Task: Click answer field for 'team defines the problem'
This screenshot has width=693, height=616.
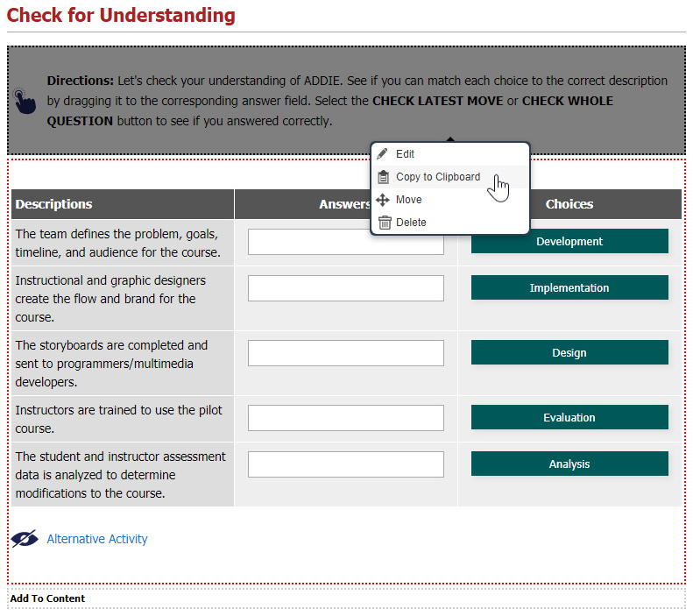Action: (345, 242)
